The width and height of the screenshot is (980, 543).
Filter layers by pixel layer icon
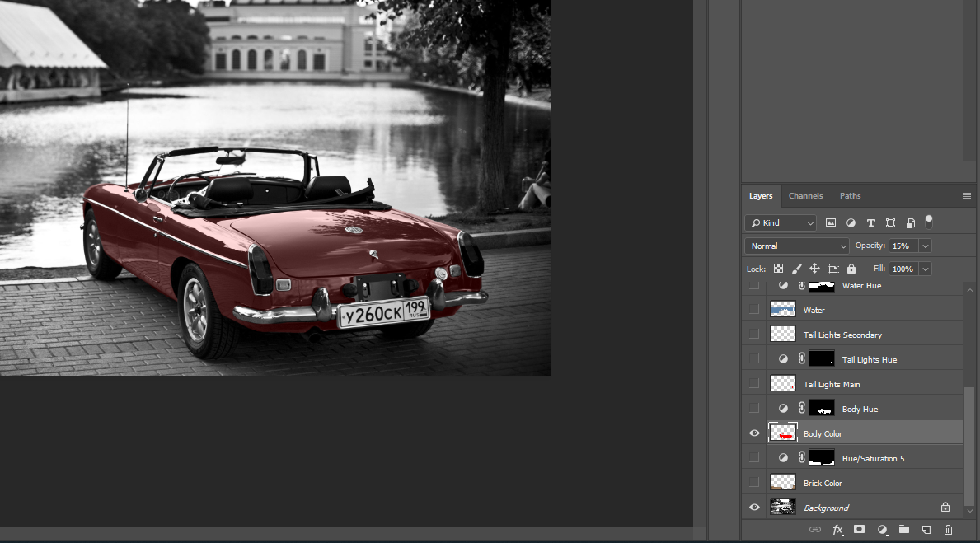[831, 223]
